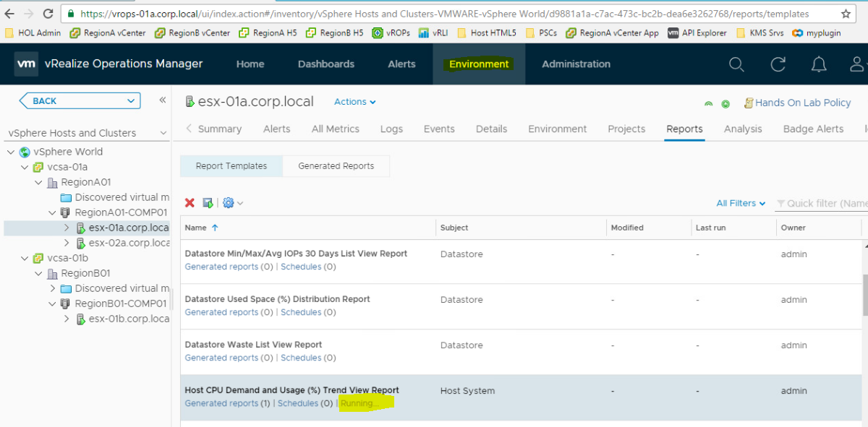Open the KMS Srvs bookmark folder
Image resolution: width=868 pixels, height=427 pixels.
click(760, 33)
